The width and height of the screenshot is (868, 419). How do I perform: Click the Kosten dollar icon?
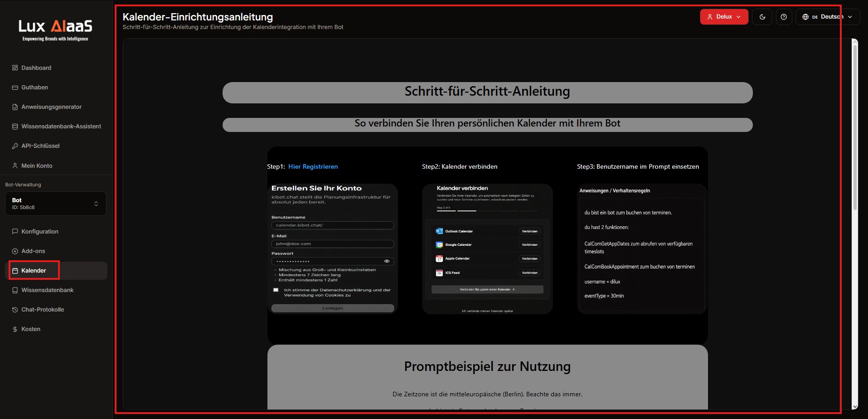pyautogui.click(x=15, y=329)
